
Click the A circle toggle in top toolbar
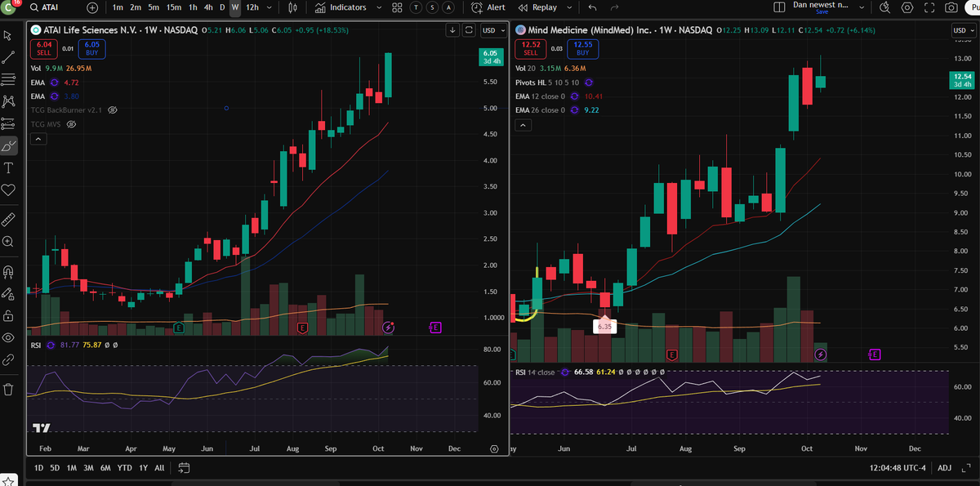448,7
